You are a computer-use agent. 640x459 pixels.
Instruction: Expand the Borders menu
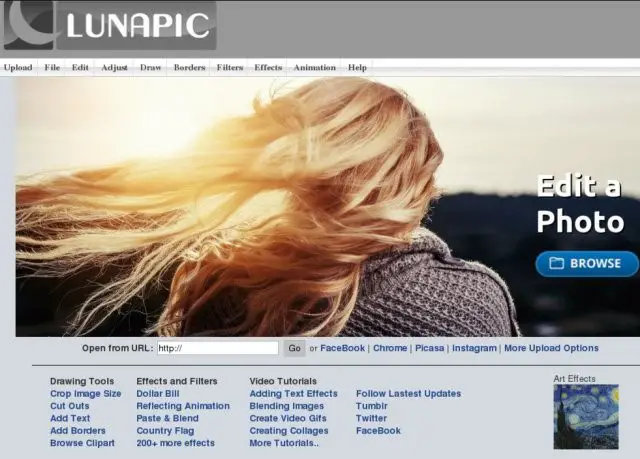click(189, 68)
